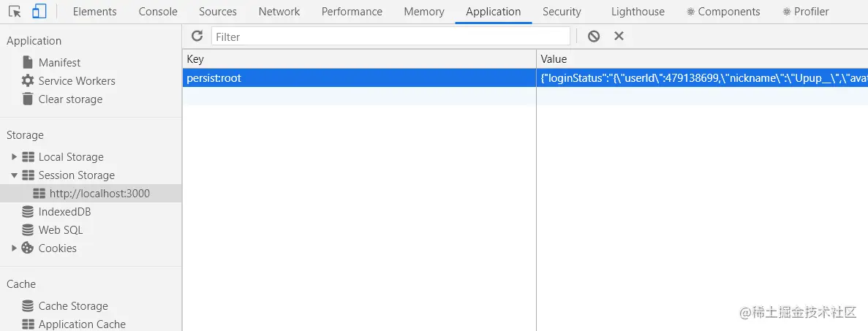
Task: Click the Cache Storage database icon
Action: click(28, 306)
